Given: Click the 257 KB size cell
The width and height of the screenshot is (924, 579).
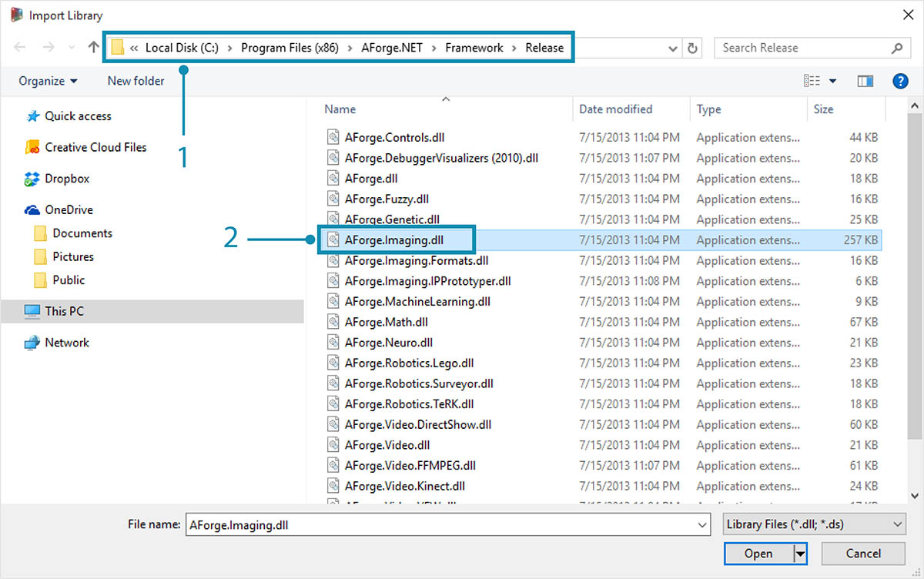Looking at the screenshot, I should tap(861, 240).
